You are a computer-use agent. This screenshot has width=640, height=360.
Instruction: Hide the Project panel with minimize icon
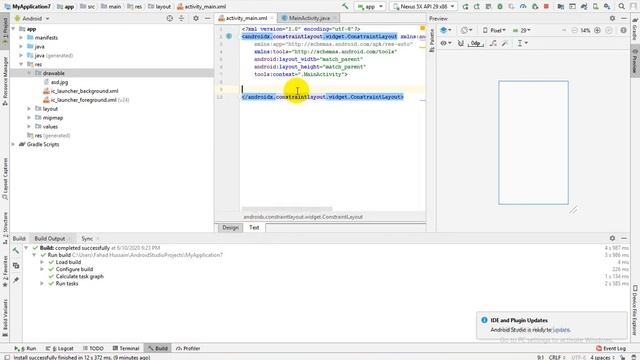point(207,18)
